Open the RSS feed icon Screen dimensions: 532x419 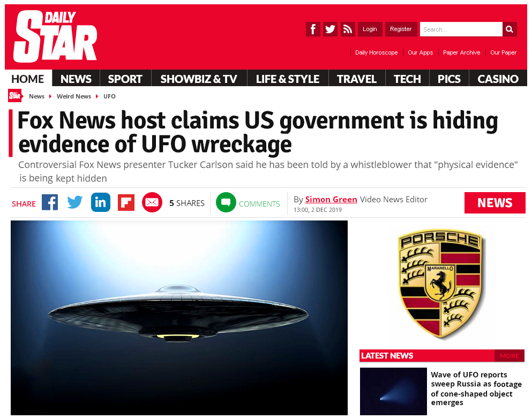347,29
